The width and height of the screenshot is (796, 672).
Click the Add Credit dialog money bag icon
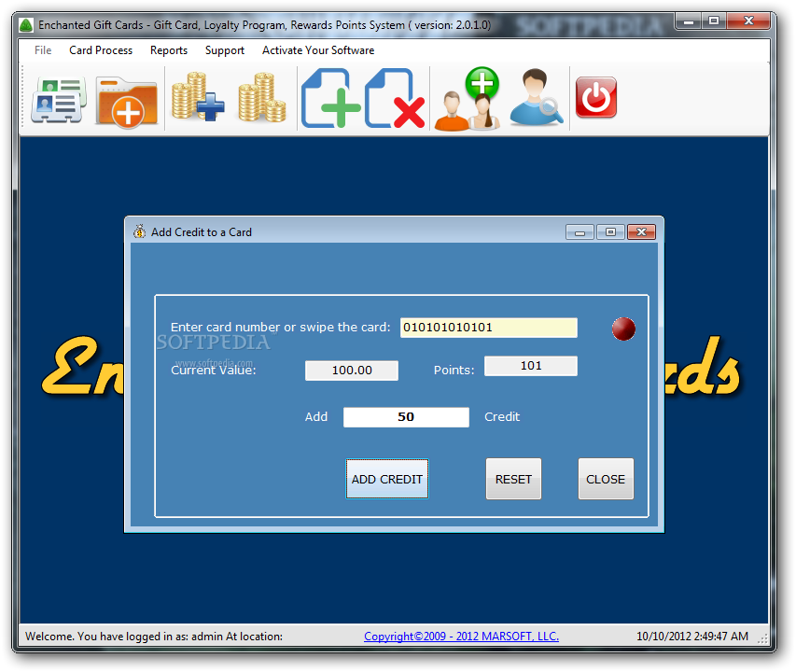pyautogui.click(x=140, y=231)
